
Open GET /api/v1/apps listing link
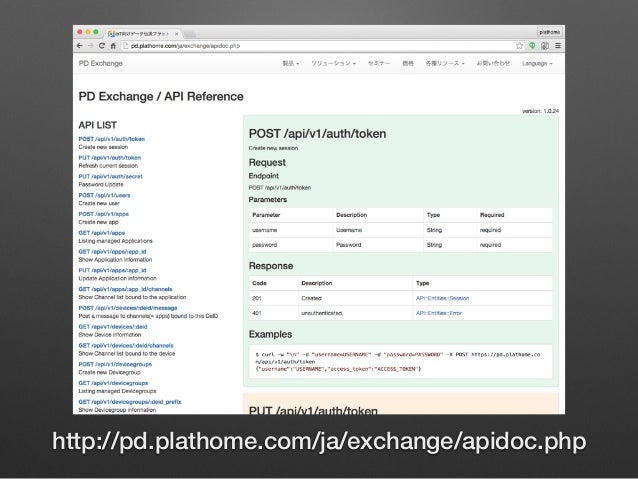point(102,233)
